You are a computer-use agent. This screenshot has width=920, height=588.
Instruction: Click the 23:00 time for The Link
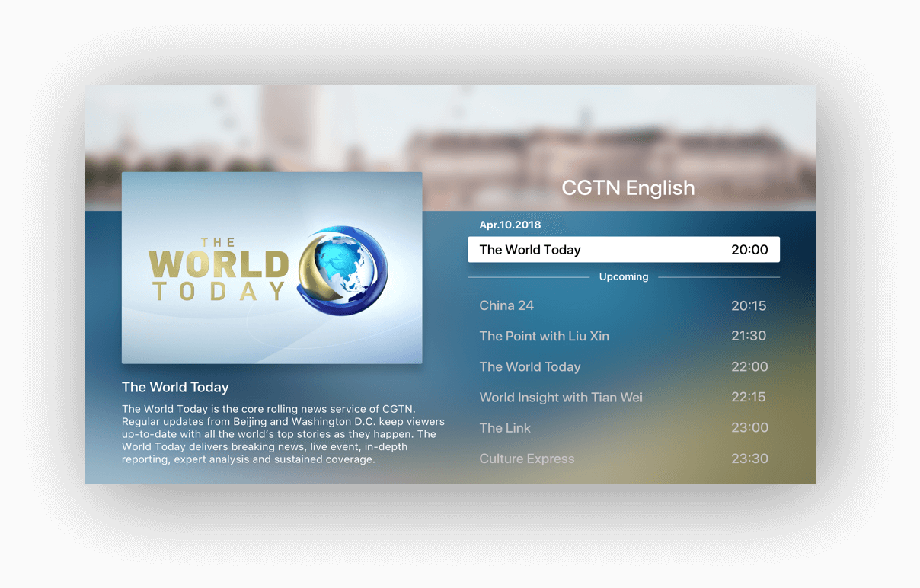pos(749,428)
